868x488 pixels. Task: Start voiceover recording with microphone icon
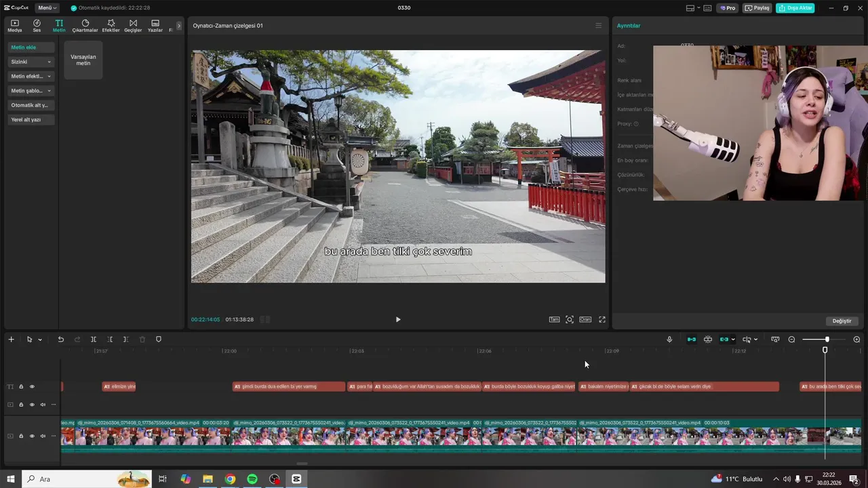[669, 340]
